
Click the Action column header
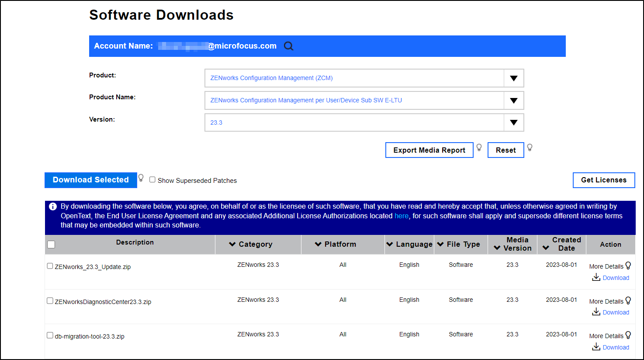tap(610, 245)
